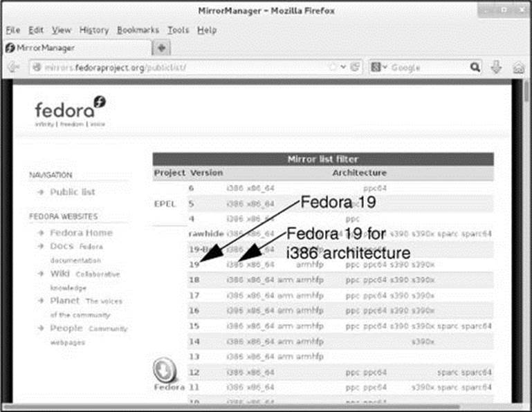Select EPEL version 6
The image size is (532, 412).
192,188
